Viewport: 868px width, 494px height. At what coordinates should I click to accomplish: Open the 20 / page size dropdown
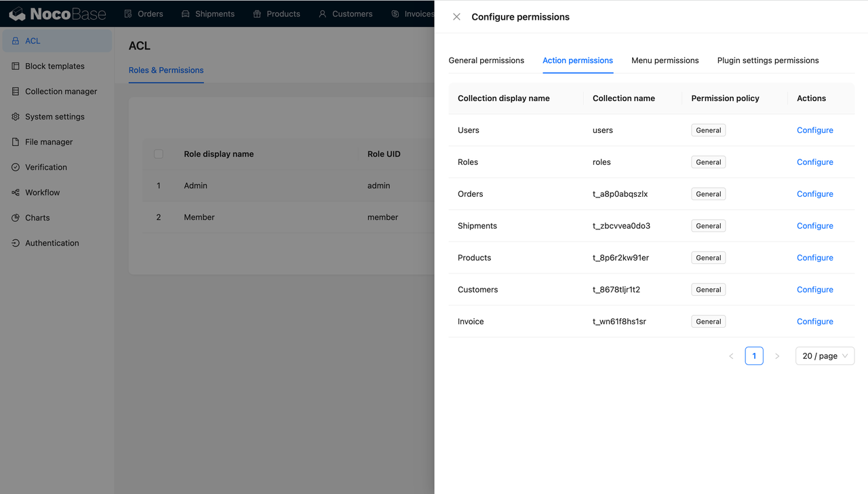[x=825, y=356]
